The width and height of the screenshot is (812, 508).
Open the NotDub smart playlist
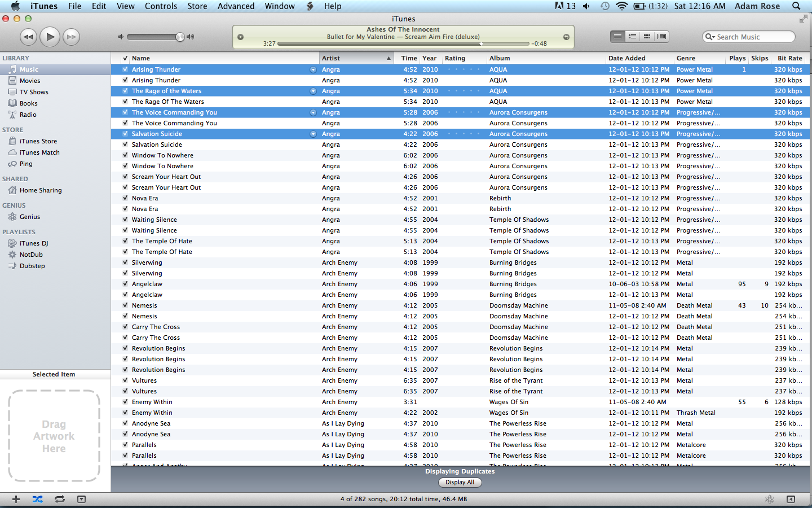(55, 255)
